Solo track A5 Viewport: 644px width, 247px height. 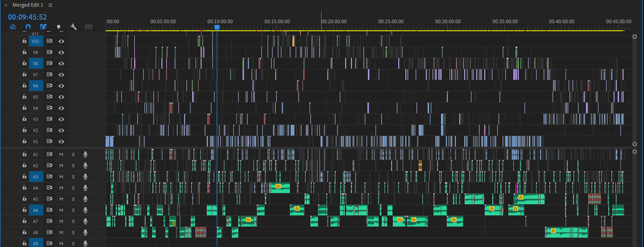(x=74, y=199)
